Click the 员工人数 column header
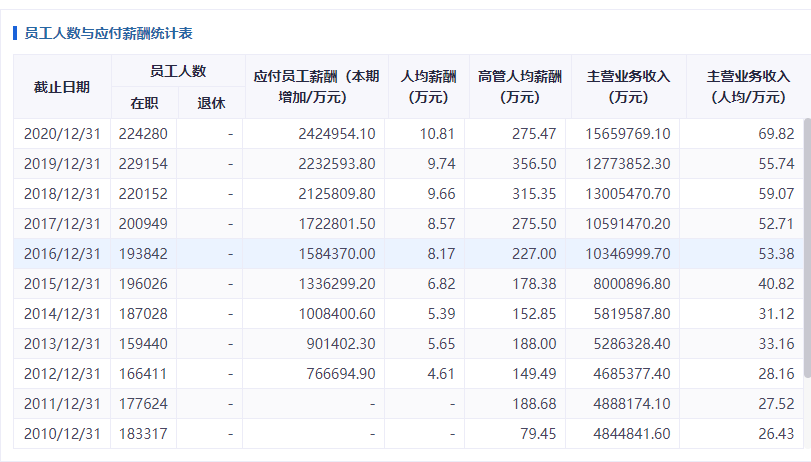Image resolution: width=811 pixels, height=462 pixels. [178, 71]
